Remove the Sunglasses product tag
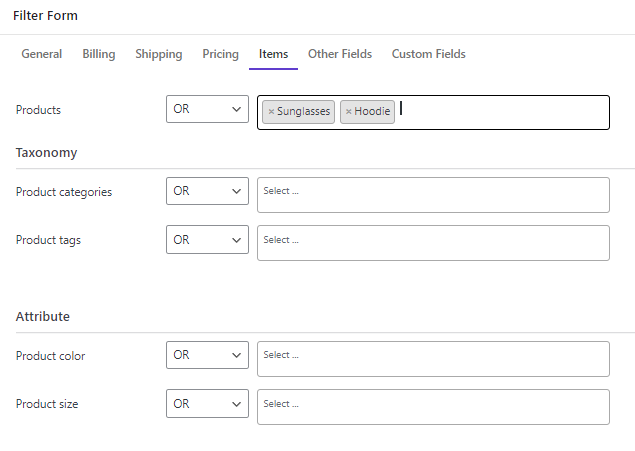Screen dimensions: 635x451 pos(271,112)
